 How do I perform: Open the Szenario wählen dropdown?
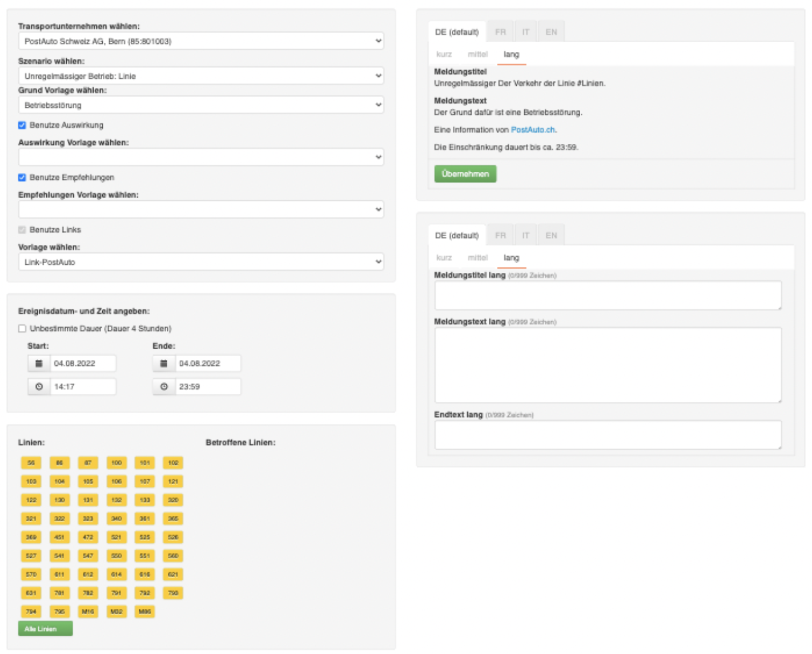pyautogui.click(x=200, y=75)
